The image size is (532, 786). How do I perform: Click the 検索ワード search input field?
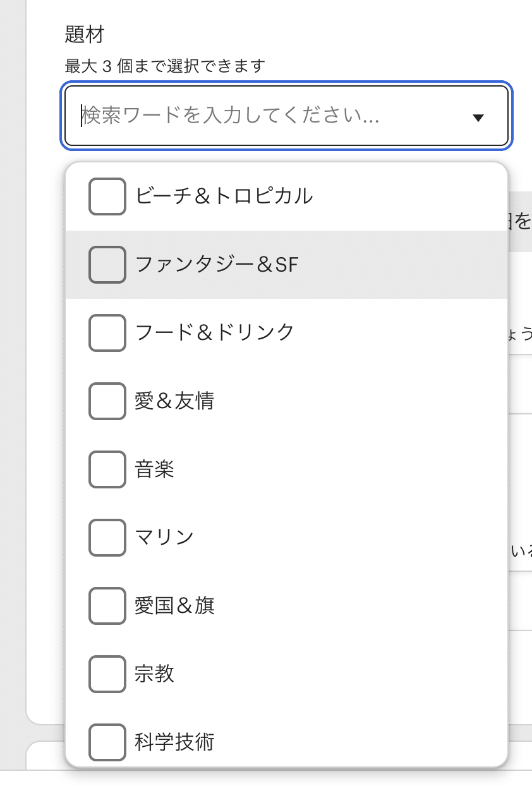point(265,117)
